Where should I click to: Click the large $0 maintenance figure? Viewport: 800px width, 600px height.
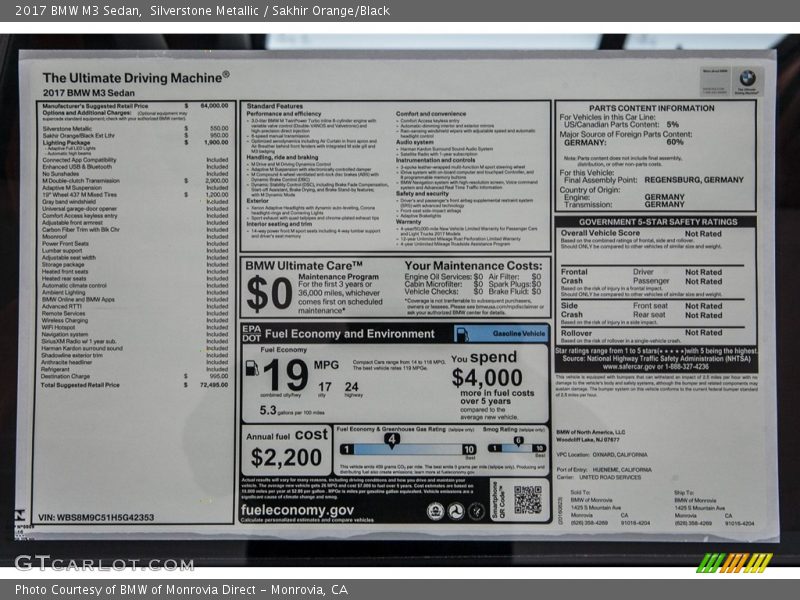pyautogui.click(x=269, y=294)
